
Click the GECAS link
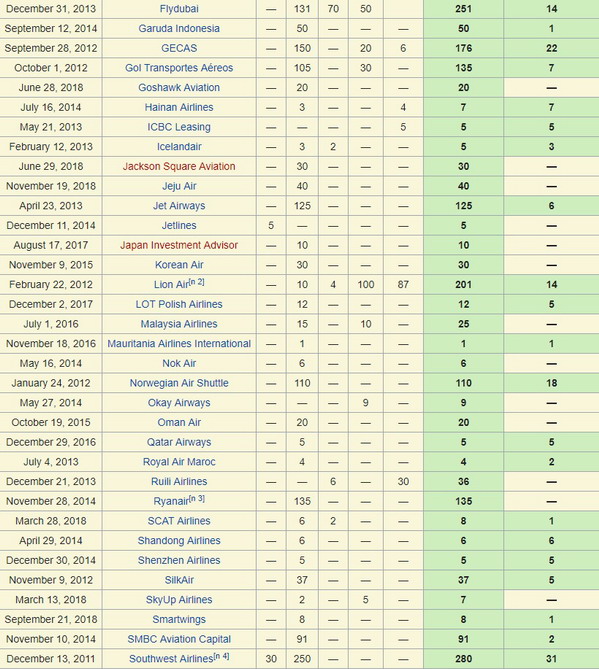pyautogui.click(x=179, y=48)
